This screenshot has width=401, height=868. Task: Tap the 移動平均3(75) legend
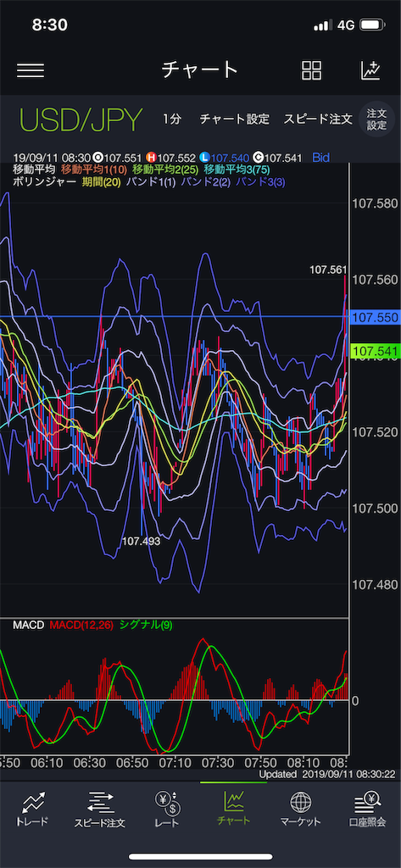pos(237,170)
